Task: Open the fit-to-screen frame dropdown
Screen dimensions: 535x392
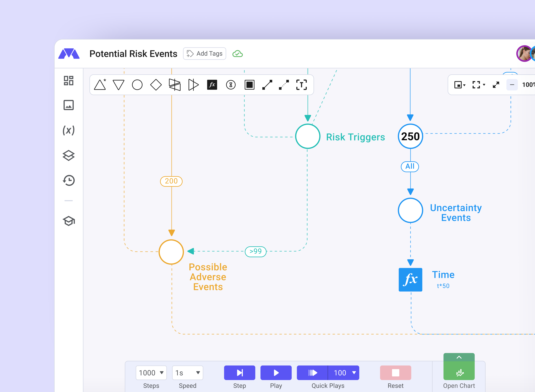Action: click(x=479, y=85)
